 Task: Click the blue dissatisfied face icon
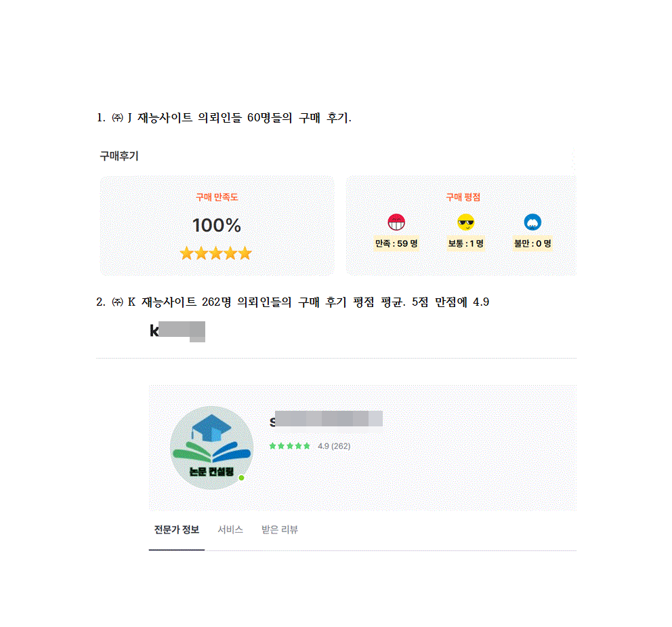click(532, 222)
